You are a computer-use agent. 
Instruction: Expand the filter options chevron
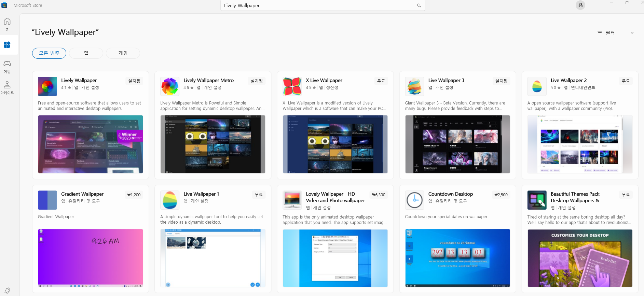point(632,33)
